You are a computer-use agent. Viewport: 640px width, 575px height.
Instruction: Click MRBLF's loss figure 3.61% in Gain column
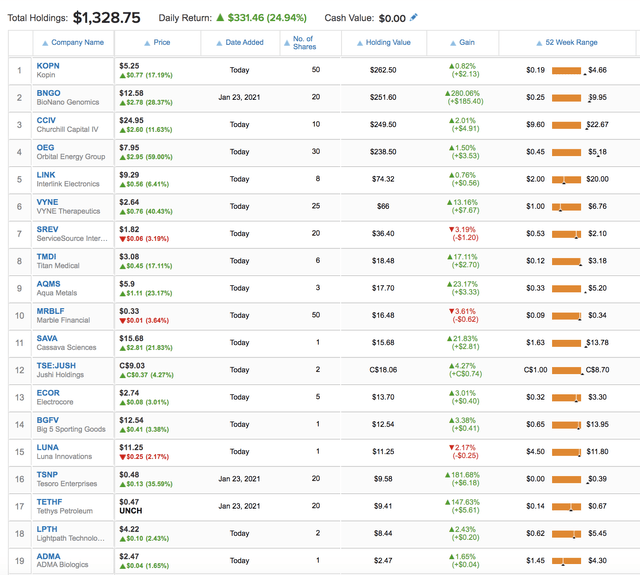[462, 311]
